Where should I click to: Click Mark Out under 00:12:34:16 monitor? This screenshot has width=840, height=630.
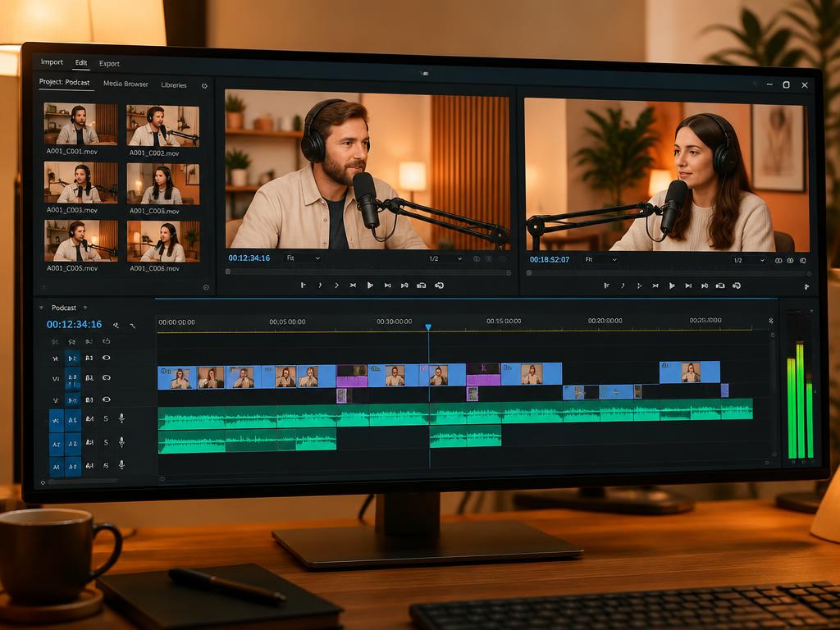[320, 285]
